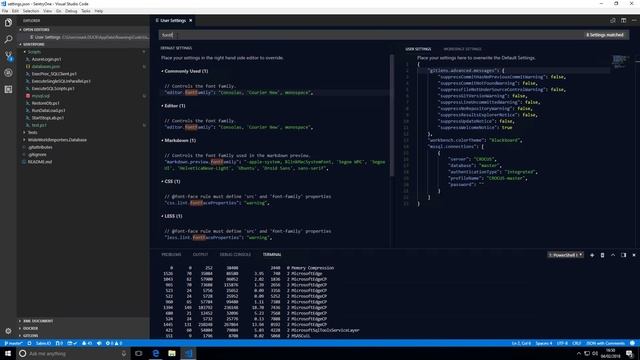Open the Manage gear at the sidebar bottom
This screenshot has width=640, height=360.
pos(8,331)
